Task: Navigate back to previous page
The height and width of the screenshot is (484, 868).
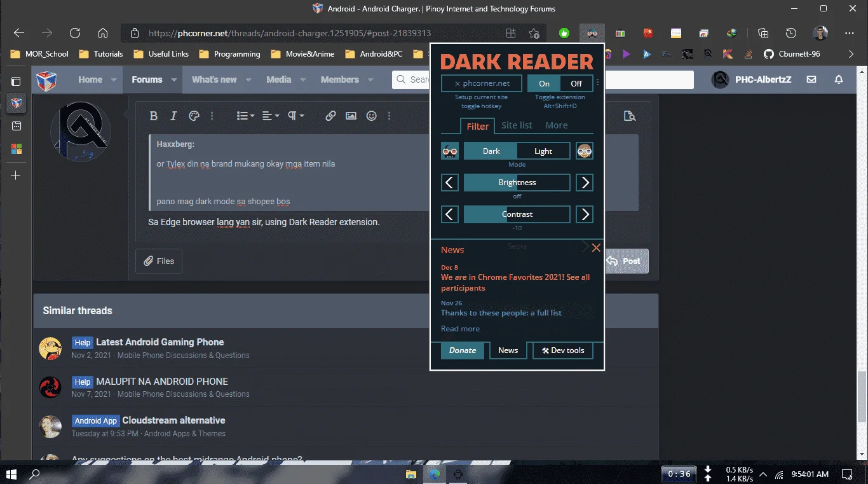Action: (19, 33)
